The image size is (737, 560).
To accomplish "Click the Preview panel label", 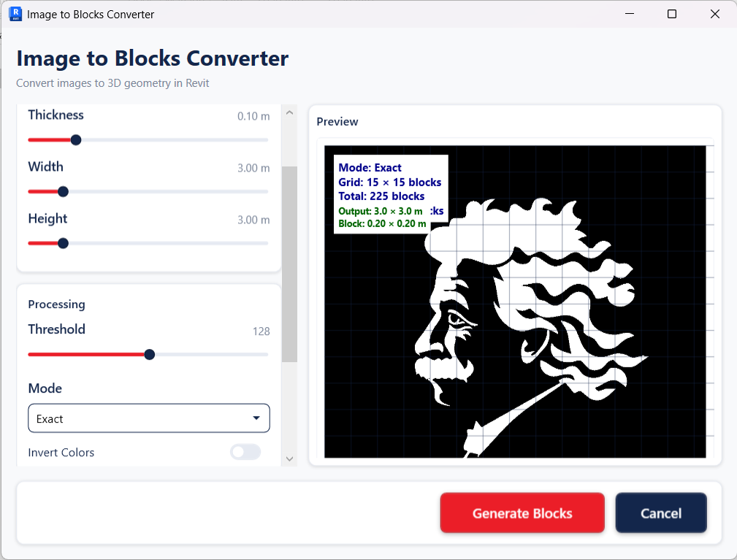I will pos(337,122).
